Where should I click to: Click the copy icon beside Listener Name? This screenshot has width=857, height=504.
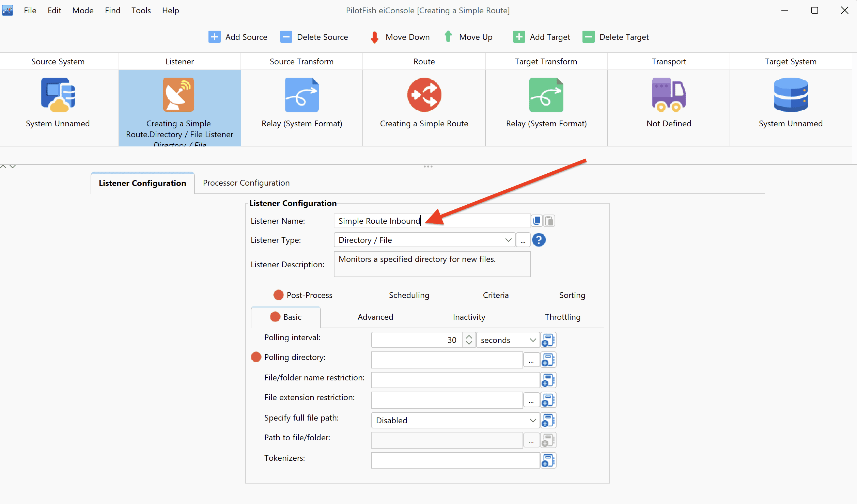tap(537, 221)
